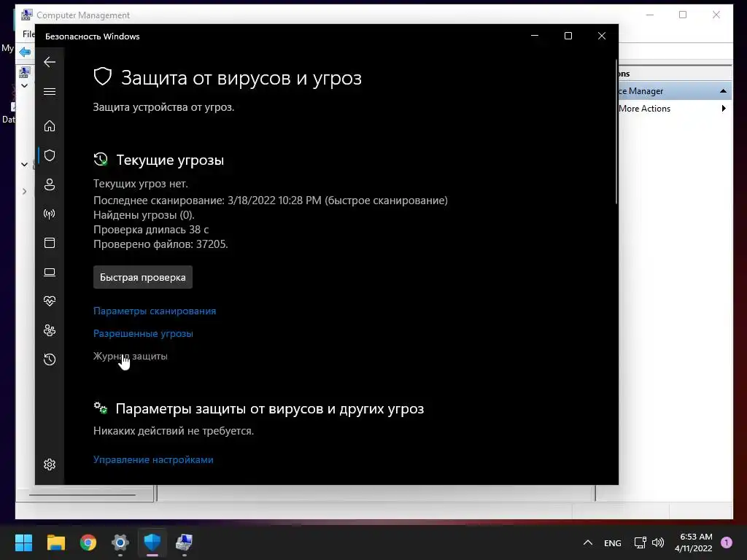
Task: Open Family options icon in sidebar
Action: 50,330
